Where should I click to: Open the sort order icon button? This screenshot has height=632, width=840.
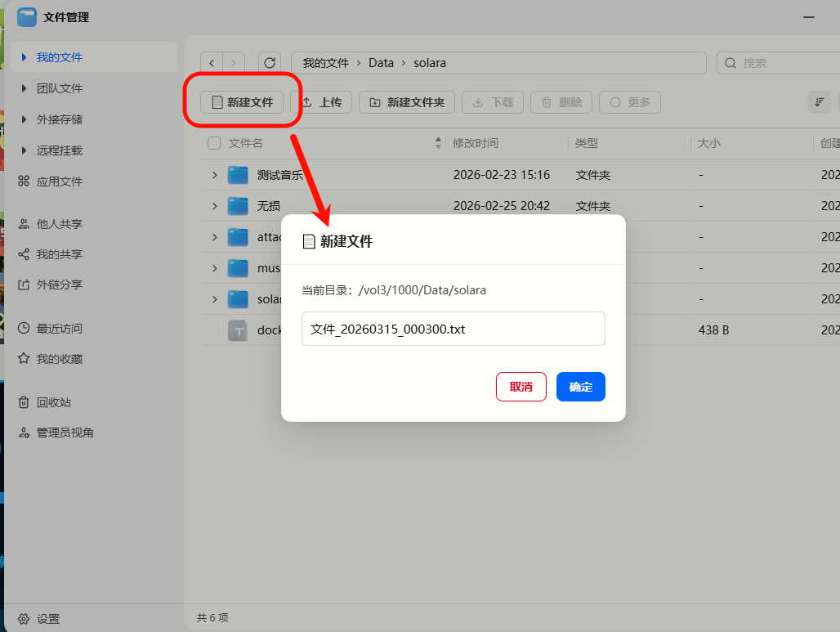(819, 102)
